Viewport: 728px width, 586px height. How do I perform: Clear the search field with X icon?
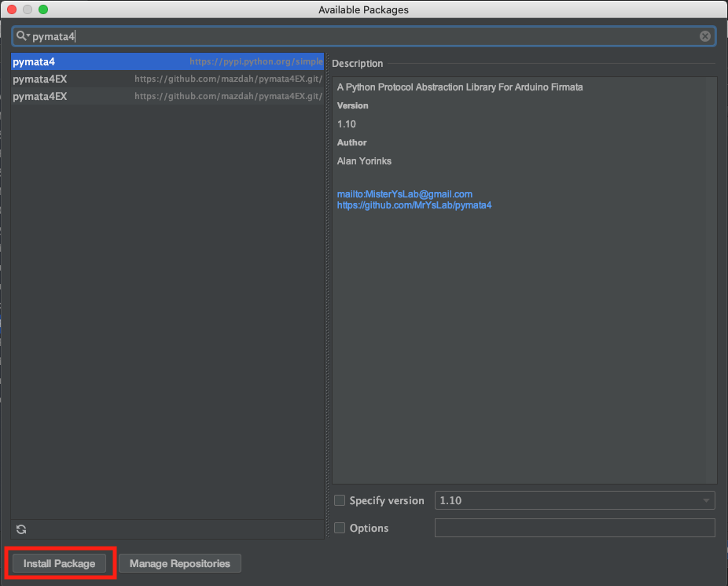pos(704,36)
